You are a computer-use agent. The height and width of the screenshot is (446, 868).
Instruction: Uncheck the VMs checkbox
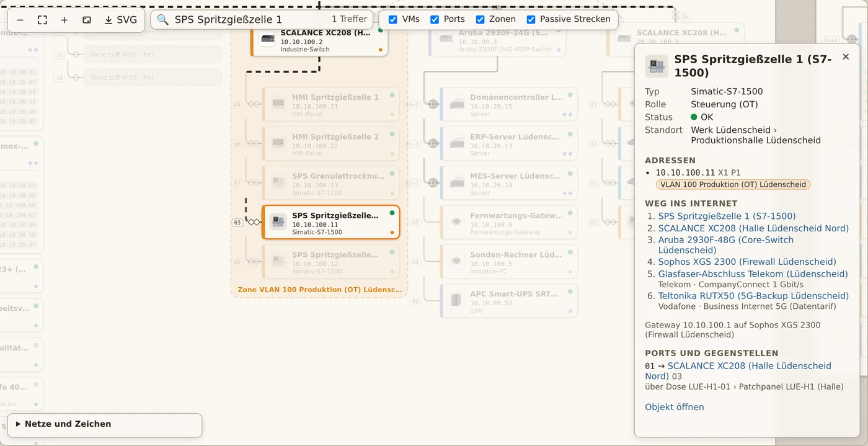pyautogui.click(x=393, y=20)
